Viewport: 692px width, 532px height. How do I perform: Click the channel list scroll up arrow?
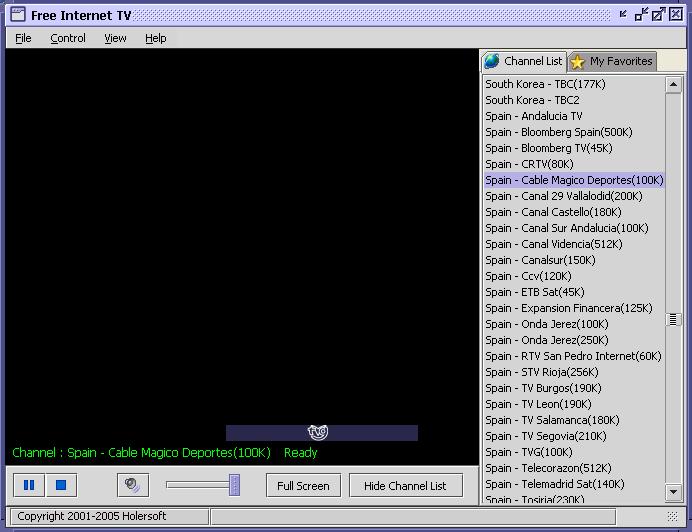[x=673, y=84]
